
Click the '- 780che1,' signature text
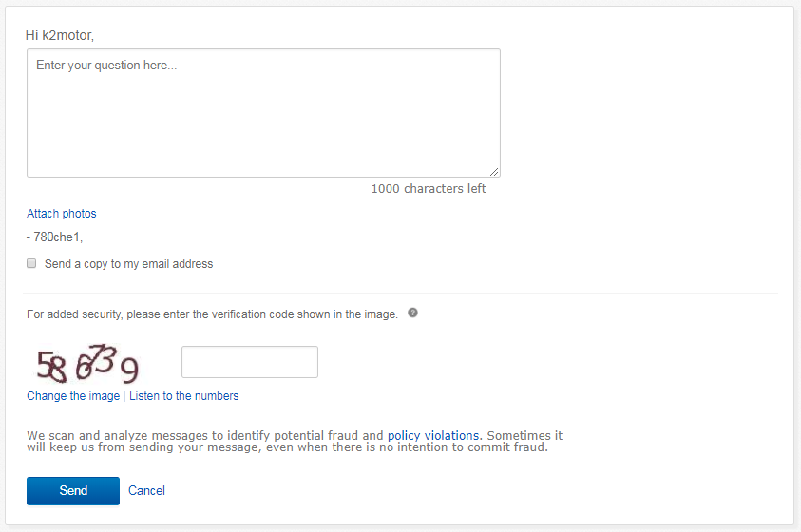55,238
